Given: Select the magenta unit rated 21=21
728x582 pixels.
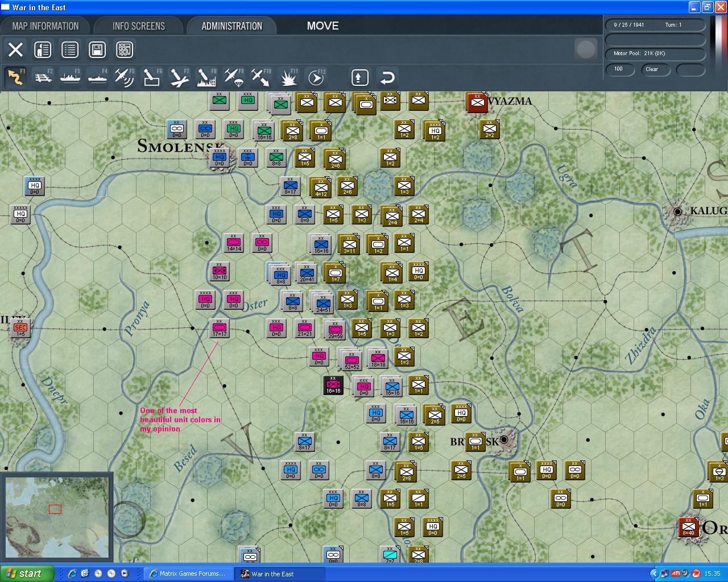Looking at the screenshot, I should click(305, 328).
